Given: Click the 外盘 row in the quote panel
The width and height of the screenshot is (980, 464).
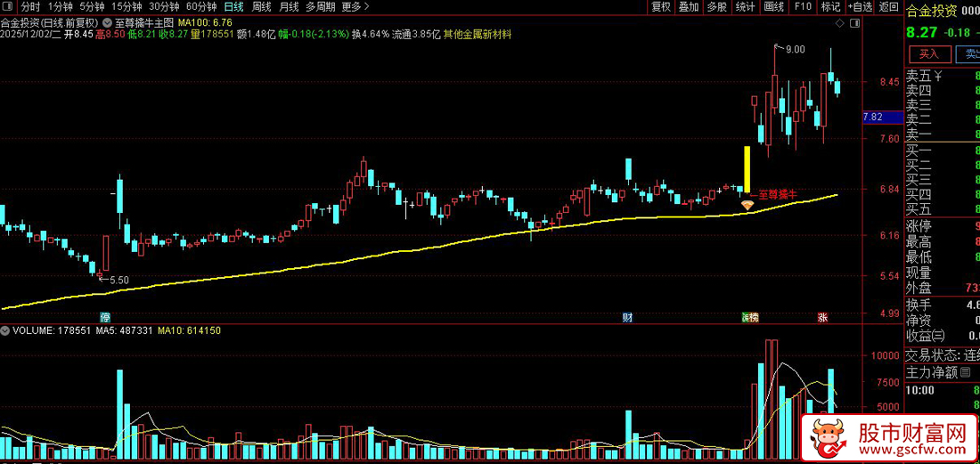Looking at the screenshot, I should 943,288.
